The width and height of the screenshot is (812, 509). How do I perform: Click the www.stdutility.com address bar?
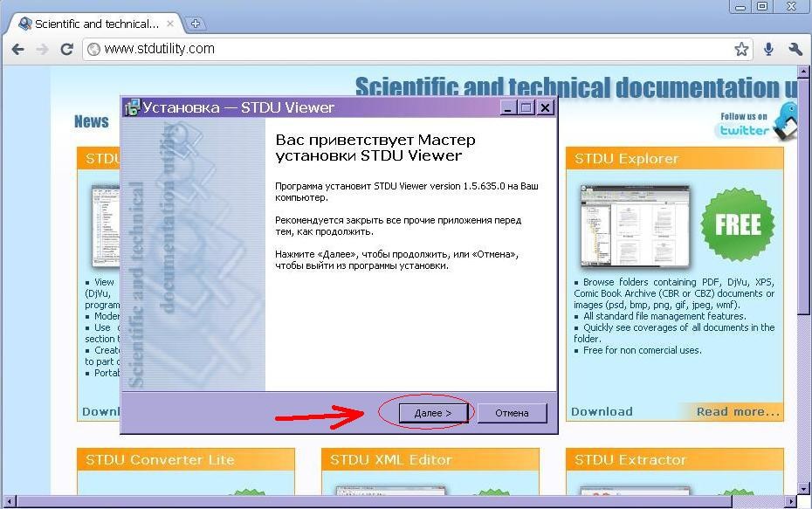[x=416, y=49]
